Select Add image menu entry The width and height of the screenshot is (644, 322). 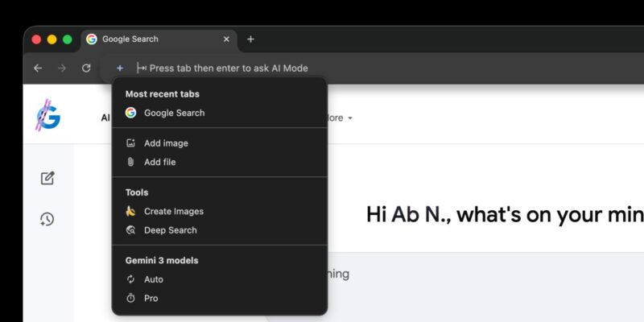click(220, 143)
